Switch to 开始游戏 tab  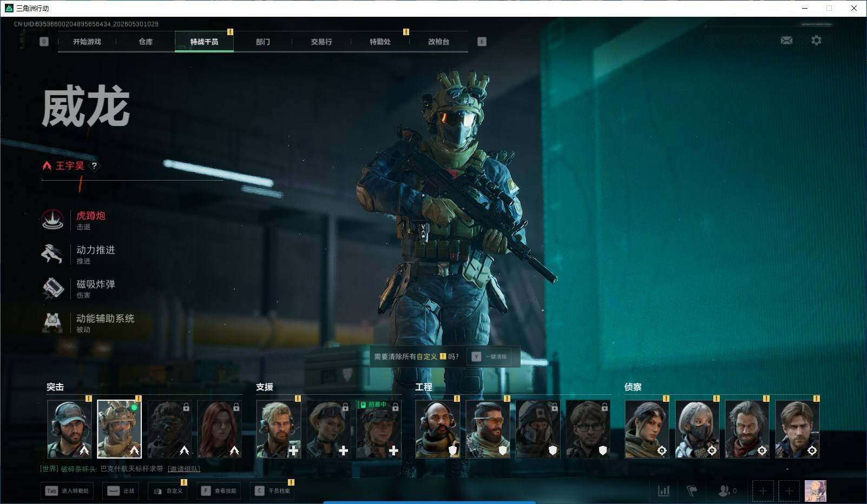[87, 42]
